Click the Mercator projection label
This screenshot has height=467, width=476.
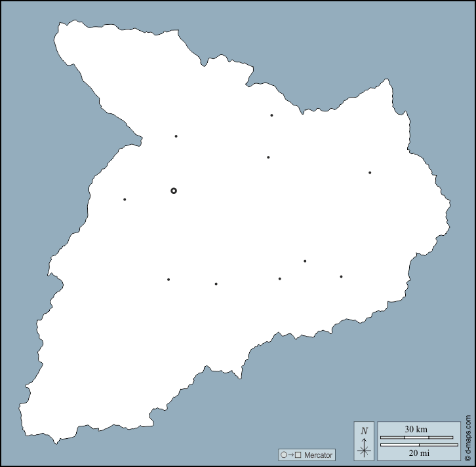(318, 455)
